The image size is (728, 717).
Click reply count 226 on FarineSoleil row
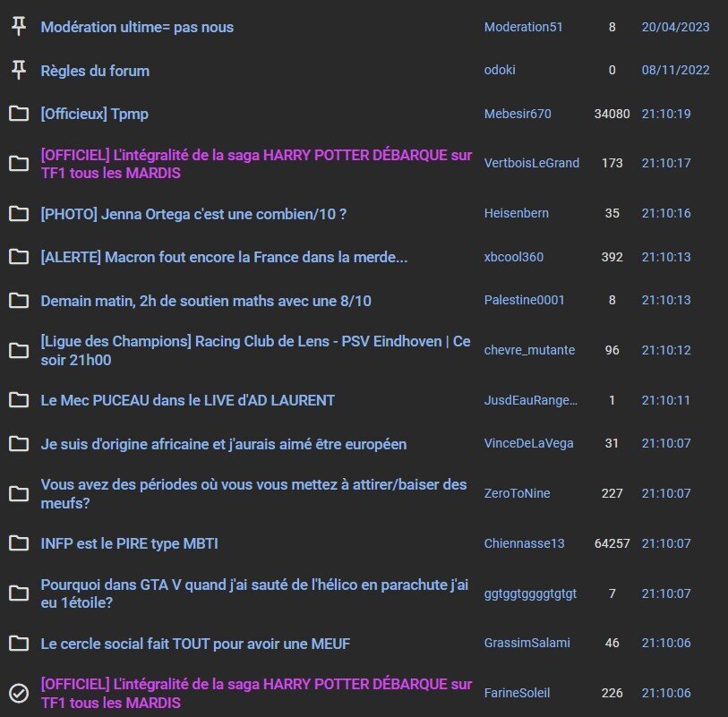tap(612, 693)
